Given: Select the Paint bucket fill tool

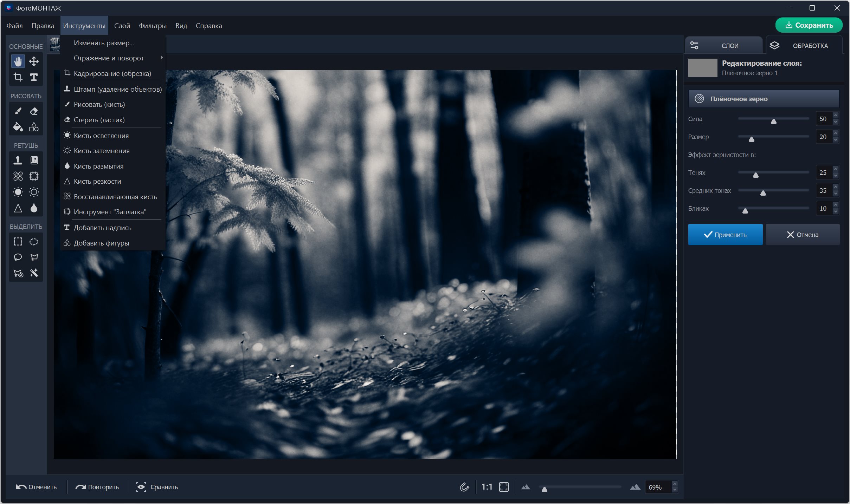Looking at the screenshot, I should click(18, 127).
